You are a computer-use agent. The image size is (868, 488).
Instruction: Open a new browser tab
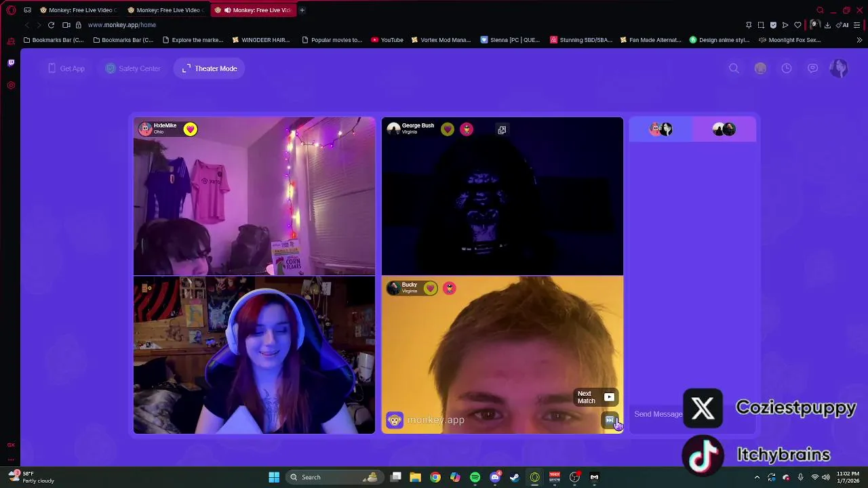click(x=302, y=10)
